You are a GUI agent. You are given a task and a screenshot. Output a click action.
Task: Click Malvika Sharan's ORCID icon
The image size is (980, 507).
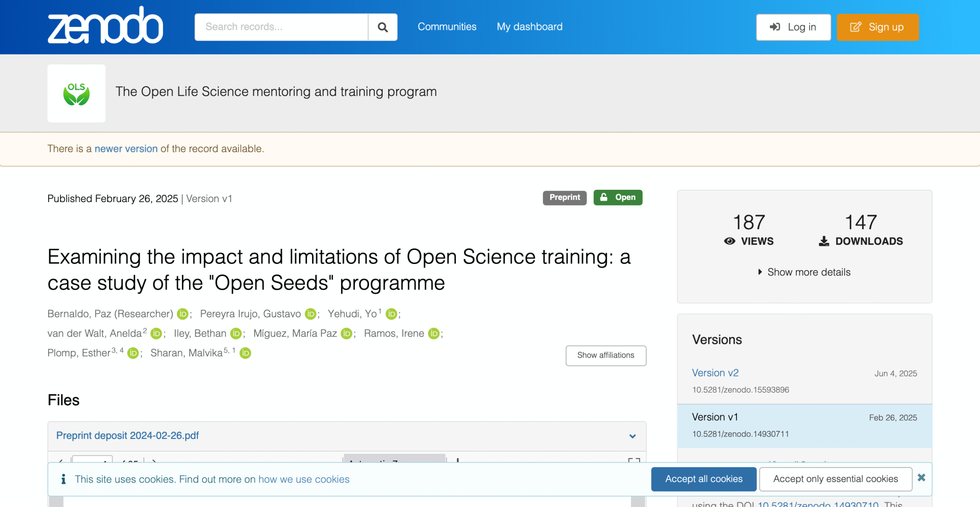pyautogui.click(x=245, y=353)
